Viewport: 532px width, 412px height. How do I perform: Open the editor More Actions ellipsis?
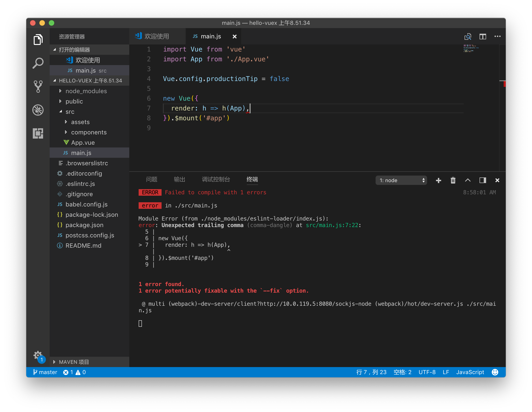coord(497,37)
